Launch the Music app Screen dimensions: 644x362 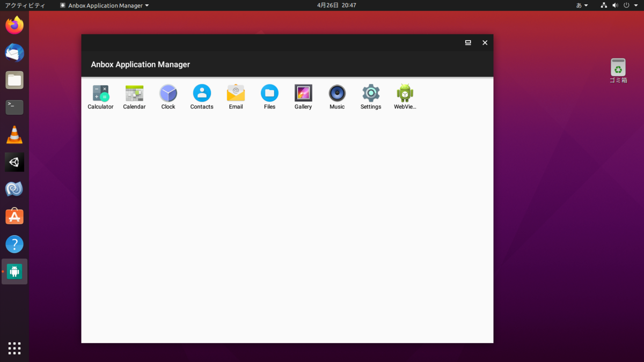coord(337,97)
